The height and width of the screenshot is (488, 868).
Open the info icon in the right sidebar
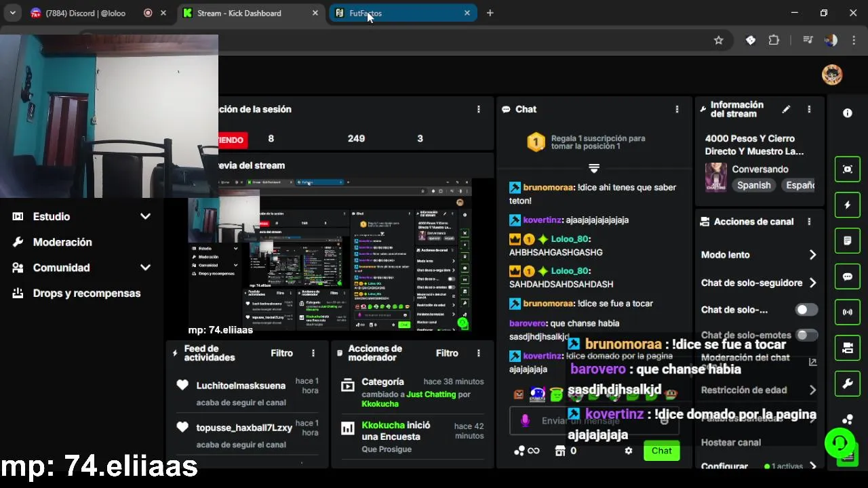coord(847,113)
